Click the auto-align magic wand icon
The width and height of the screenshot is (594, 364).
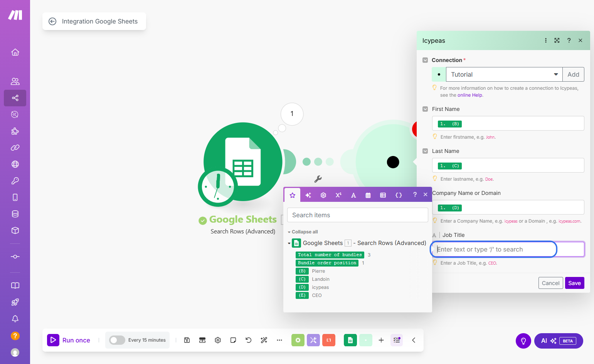[x=264, y=340]
